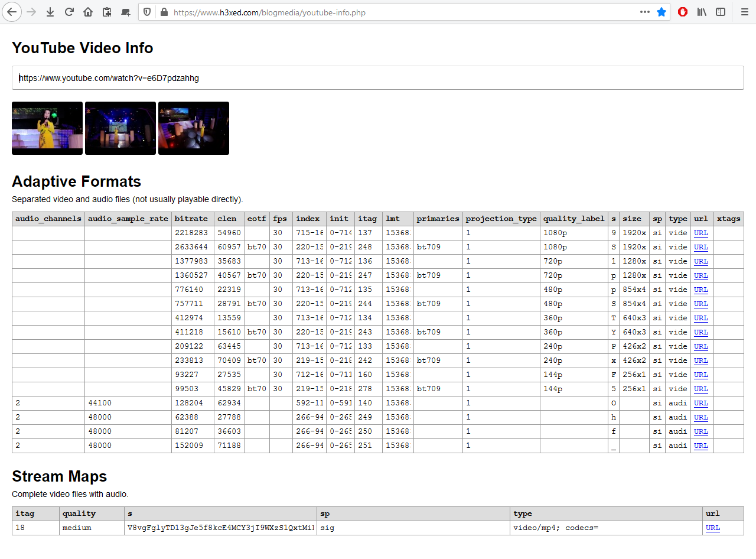
Task: Click the YouTube Video Info heading
Action: click(83, 48)
